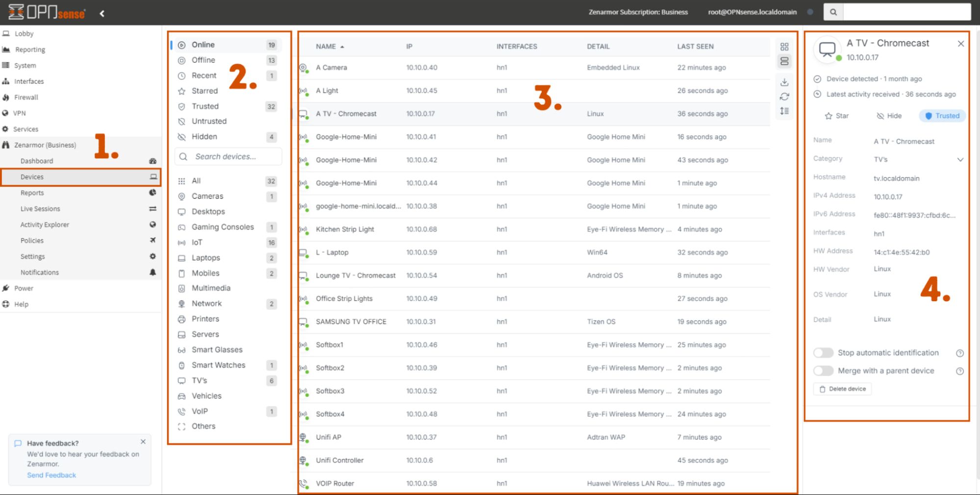Open the row sorting options icon

pyautogui.click(x=784, y=111)
